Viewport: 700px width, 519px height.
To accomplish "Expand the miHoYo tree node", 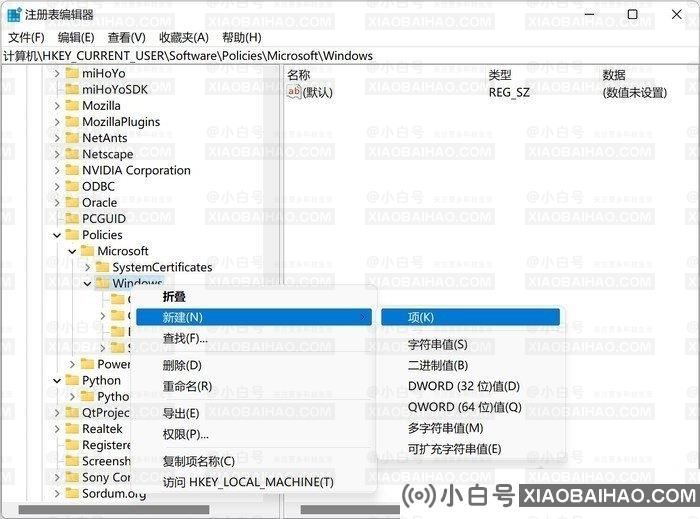I will point(57,73).
